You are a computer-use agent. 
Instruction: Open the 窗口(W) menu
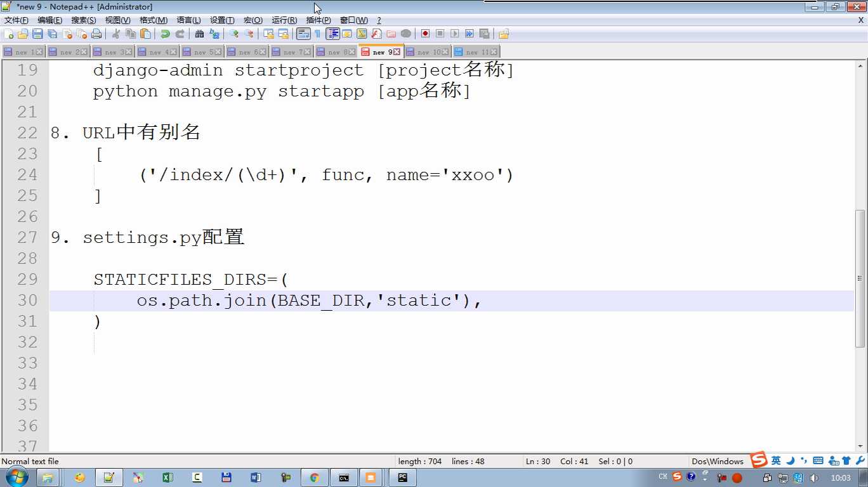[x=354, y=20]
